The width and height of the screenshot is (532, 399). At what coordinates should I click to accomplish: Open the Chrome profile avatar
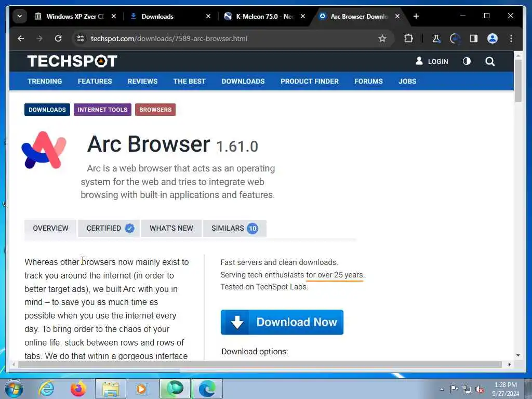tap(493, 38)
